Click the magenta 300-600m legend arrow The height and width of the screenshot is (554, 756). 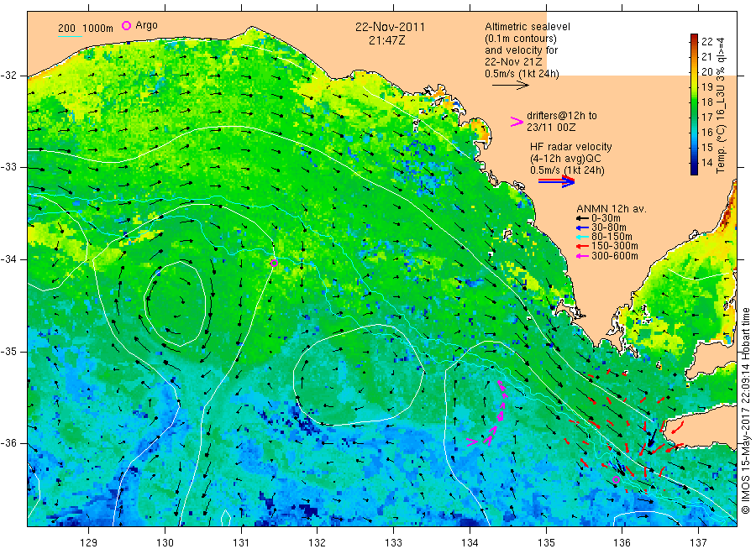pos(582,256)
